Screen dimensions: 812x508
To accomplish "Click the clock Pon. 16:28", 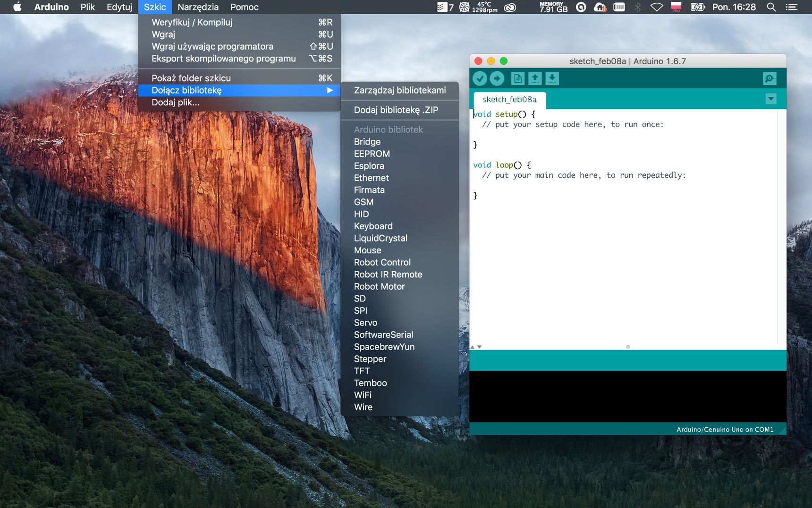I will 734,7.
